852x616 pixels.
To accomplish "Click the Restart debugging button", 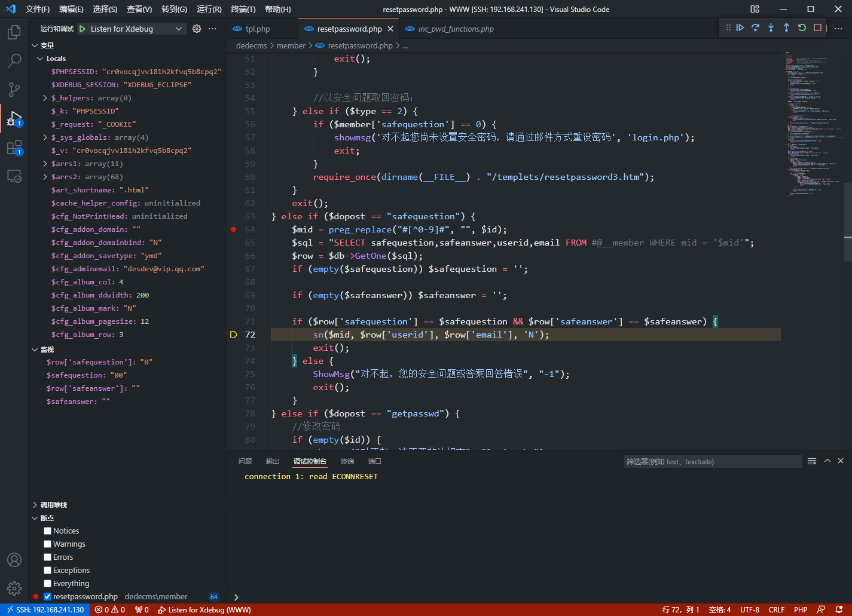I will tap(802, 28).
